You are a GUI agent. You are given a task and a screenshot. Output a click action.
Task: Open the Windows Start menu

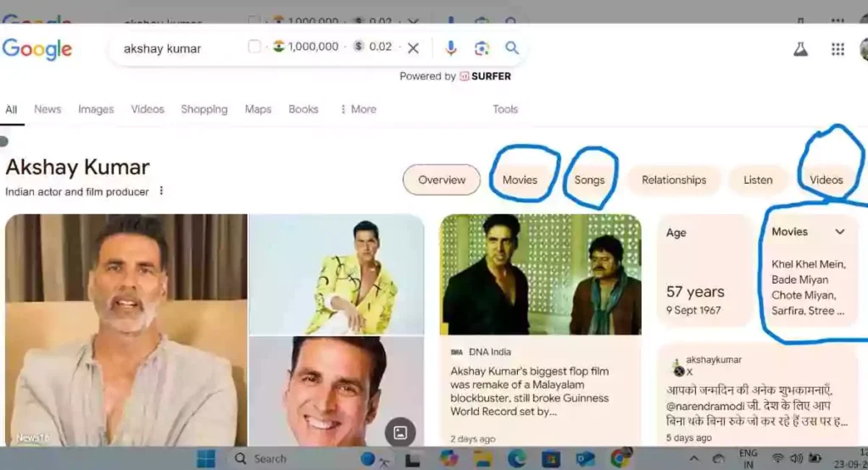coord(206,459)
